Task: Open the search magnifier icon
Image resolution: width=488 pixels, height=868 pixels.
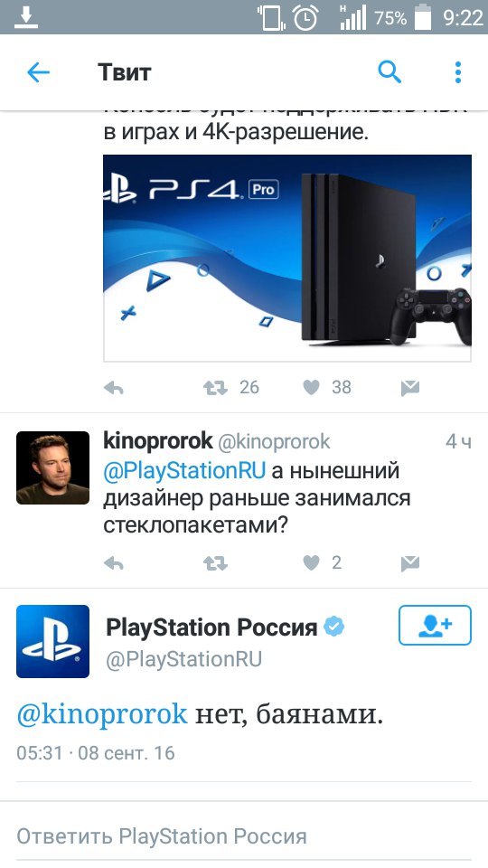Action: tap(389, 72)
